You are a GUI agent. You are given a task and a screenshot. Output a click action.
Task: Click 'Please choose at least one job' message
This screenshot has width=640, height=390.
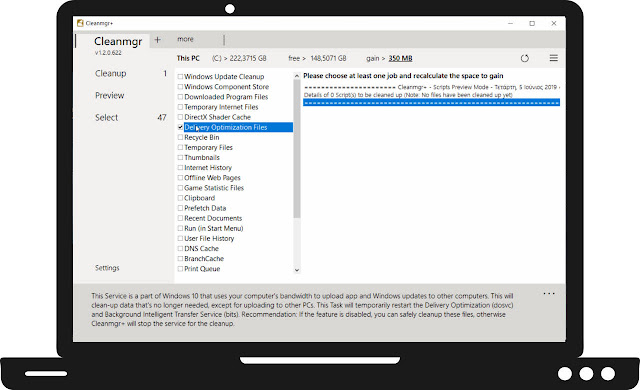[403, 76]
